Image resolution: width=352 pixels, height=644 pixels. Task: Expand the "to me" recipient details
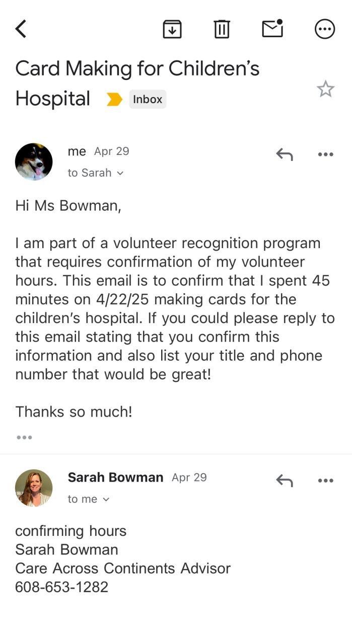pyautogui.click(x=89, y=499)
